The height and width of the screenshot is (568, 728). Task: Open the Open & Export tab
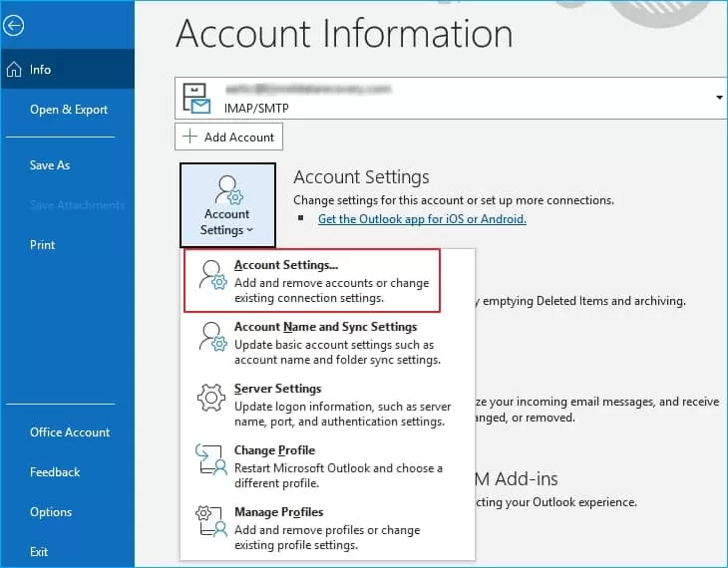point(69,110)
